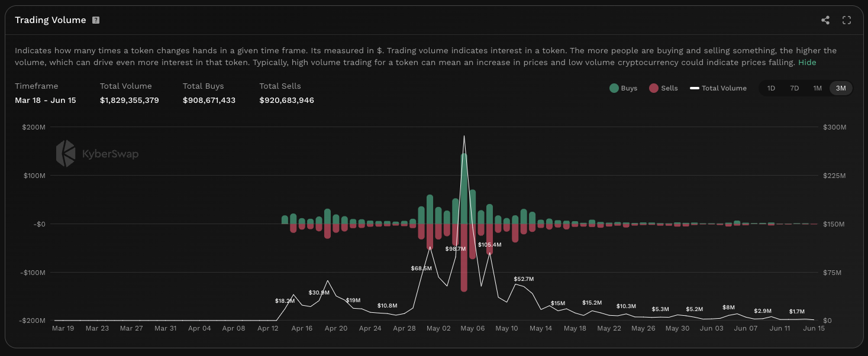Screen dimensions: 868x356
Task: Click the $15.2M data label
Action: (x=592, y=303)
